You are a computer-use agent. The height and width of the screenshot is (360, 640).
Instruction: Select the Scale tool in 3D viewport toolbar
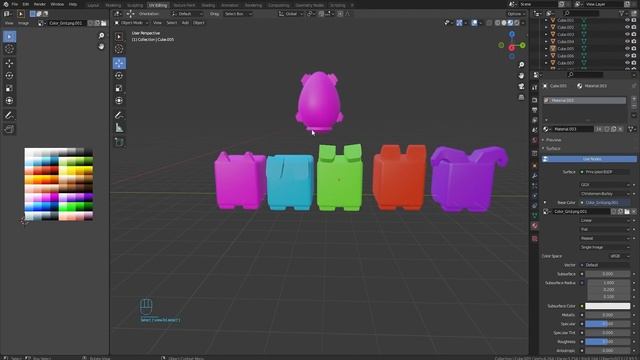[x=119, y=88]
